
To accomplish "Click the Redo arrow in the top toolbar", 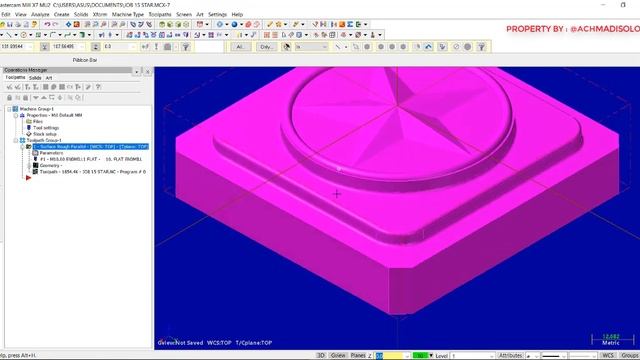I will tap(56, 24).
